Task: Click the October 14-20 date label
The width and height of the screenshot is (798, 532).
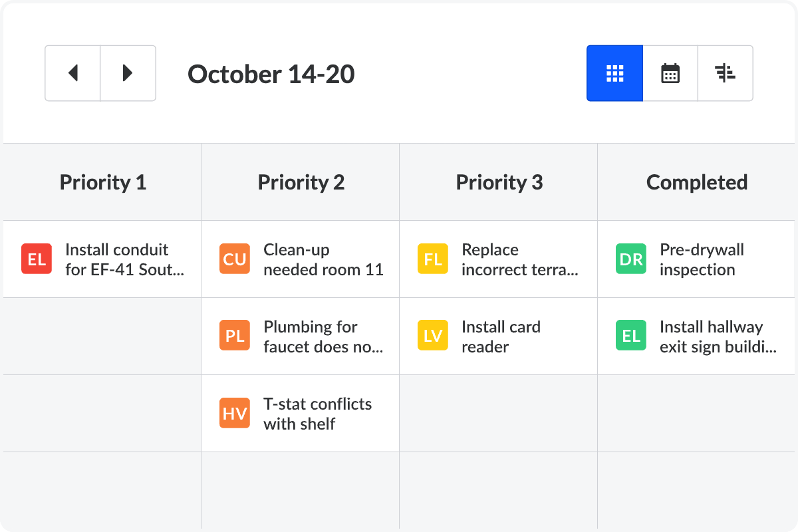Action: (x=271, y=74)
